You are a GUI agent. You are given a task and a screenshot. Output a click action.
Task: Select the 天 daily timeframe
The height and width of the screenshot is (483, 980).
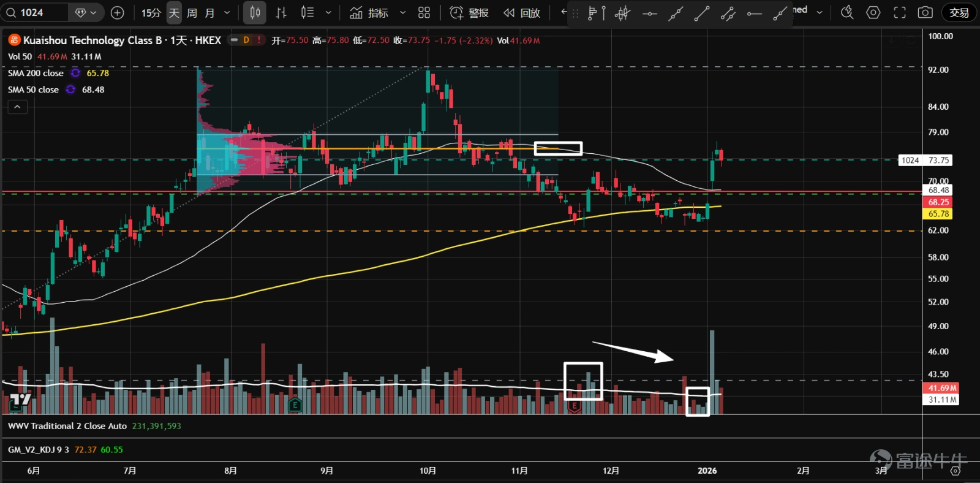click(x=174, y=12)
